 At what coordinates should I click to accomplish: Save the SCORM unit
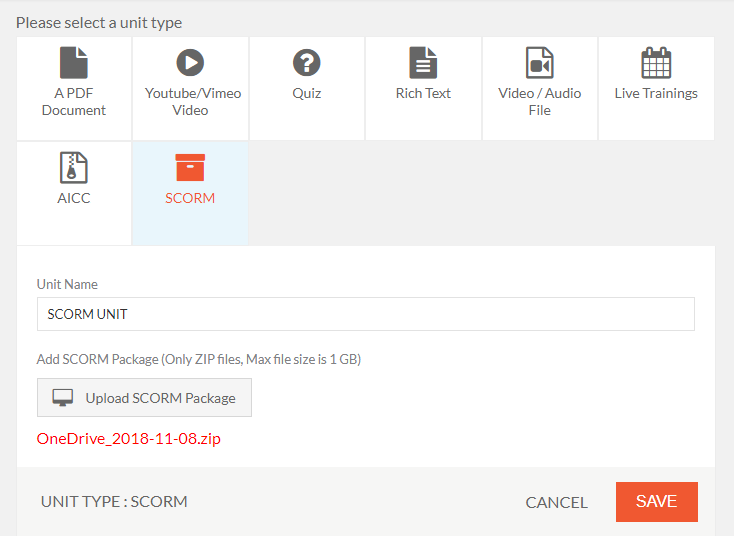point(657,502)
